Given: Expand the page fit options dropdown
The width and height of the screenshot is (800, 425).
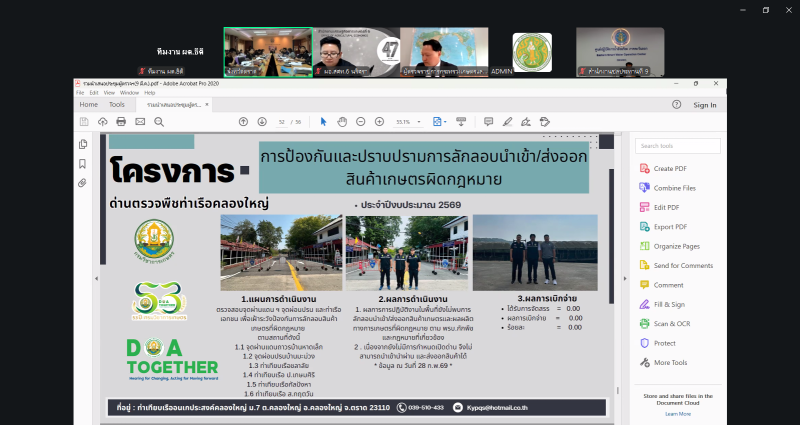Looking at the screenshot, I should (440, 121).
